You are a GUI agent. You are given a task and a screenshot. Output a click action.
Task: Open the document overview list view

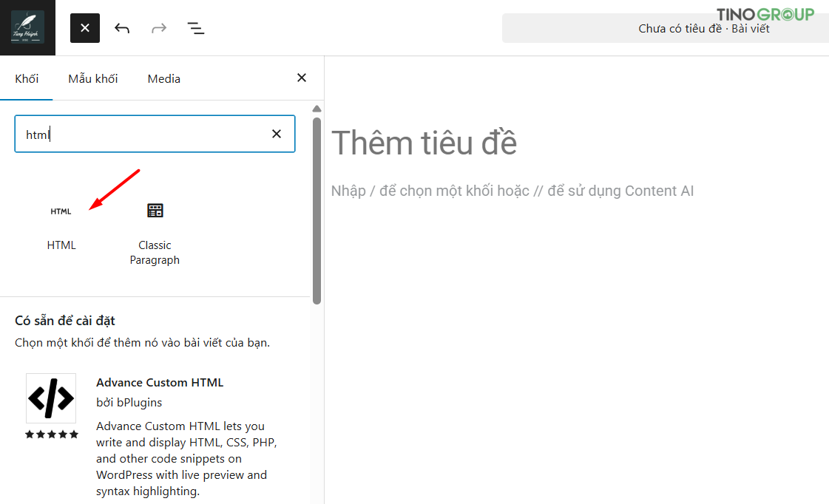pos(196,28)
